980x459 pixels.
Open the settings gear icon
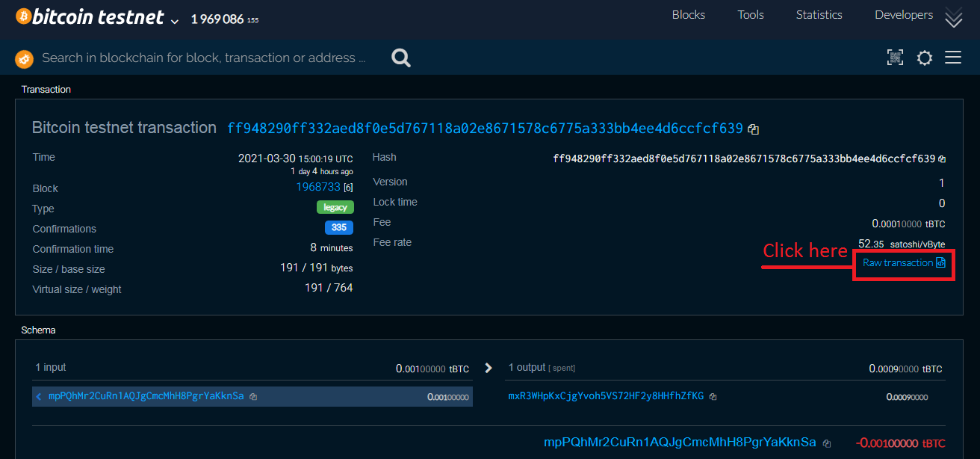(925, 58)
